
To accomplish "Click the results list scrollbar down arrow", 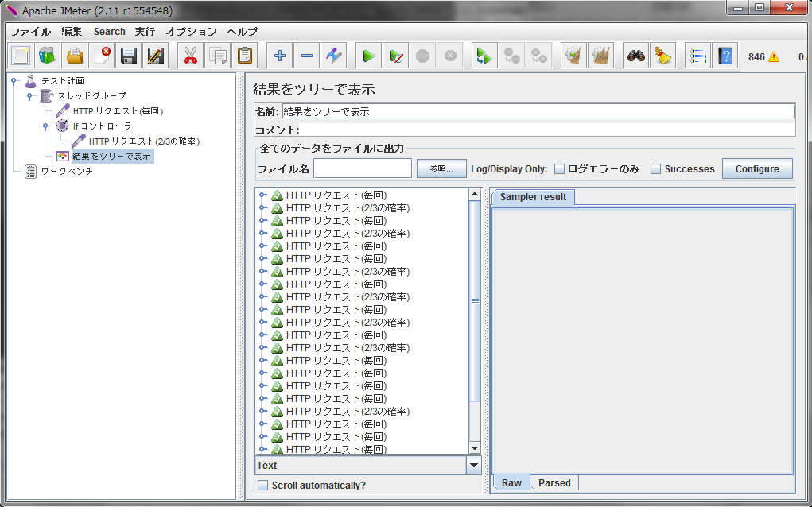I will [474, 448].
